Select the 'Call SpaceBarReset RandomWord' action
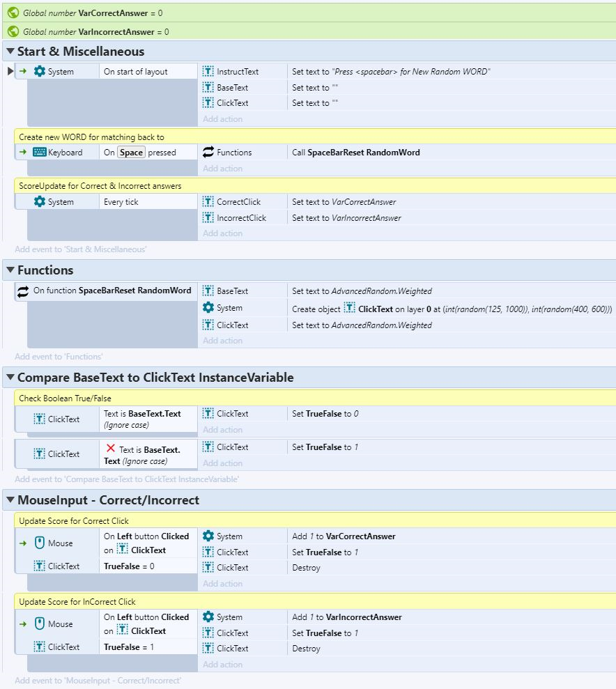This screenshot has height=689, width=616. (356, 153)
